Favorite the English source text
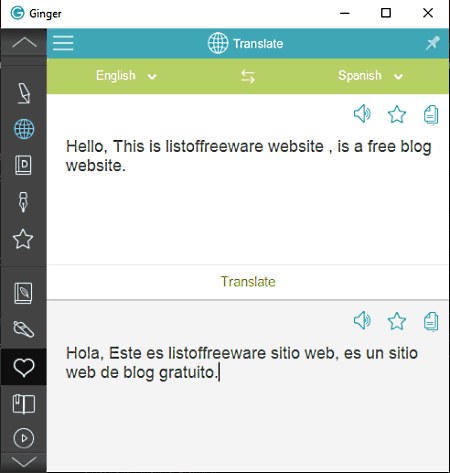This screenshot has width=450, height=473. [397, 114]
